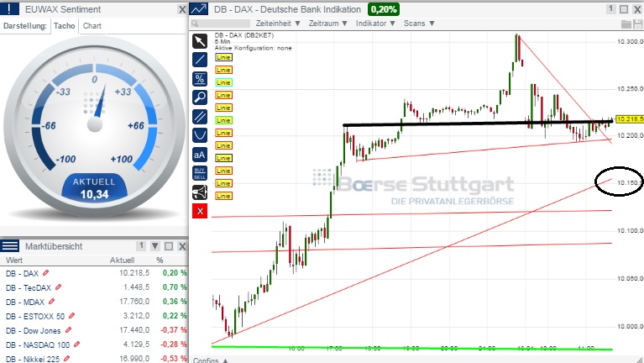Open the Indikator dropdown
This screenshot has height=363, width=644.
click(375, 24)
